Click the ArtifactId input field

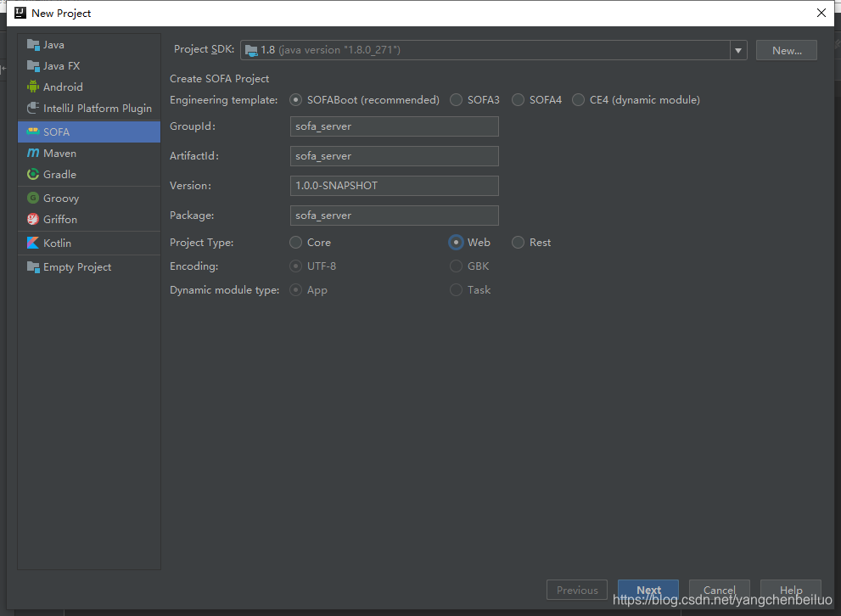[395, 156]
